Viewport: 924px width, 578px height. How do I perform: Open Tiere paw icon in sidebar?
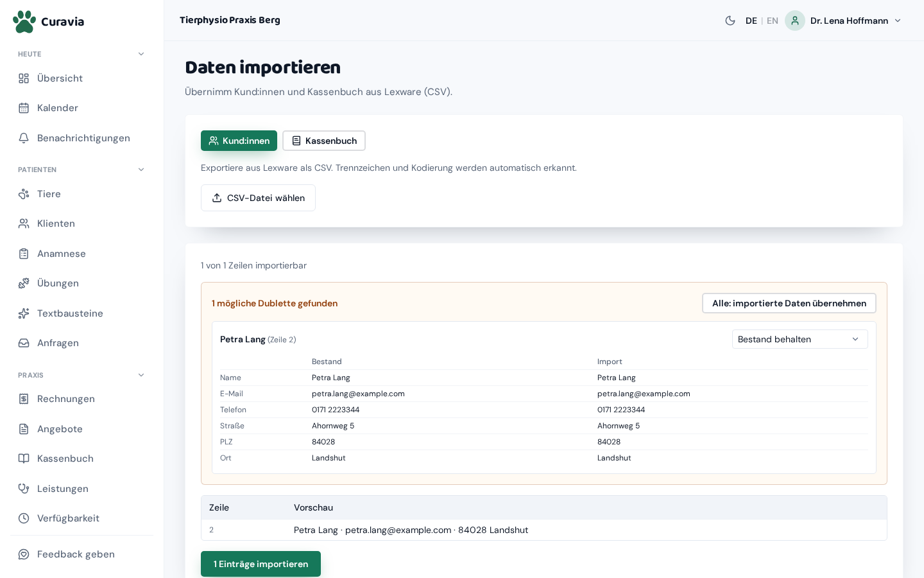pos(24,194)
